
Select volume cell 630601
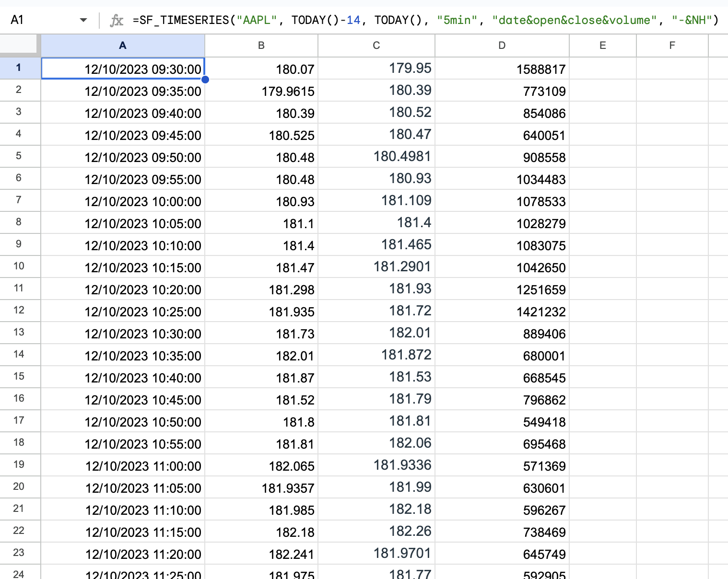click(x=502, y=487)
